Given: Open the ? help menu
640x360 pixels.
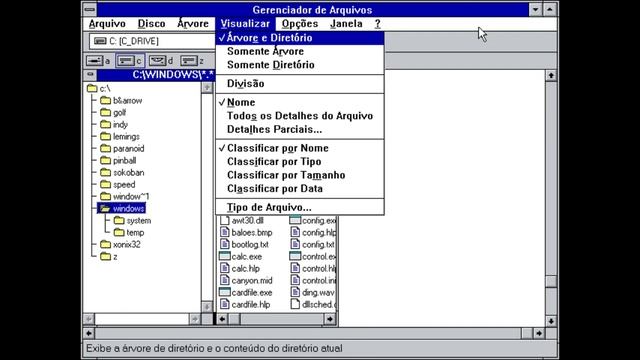Looking at the screenshot, I should [378, 24].
